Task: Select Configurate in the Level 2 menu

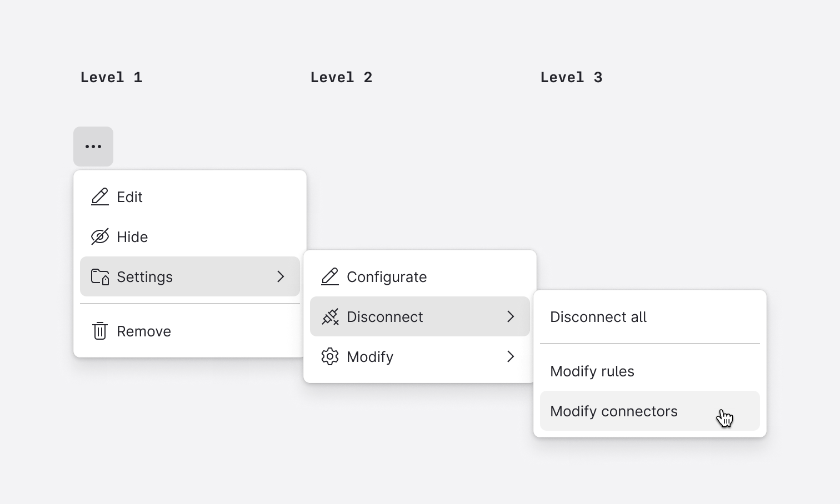Action: click(387, 276)
